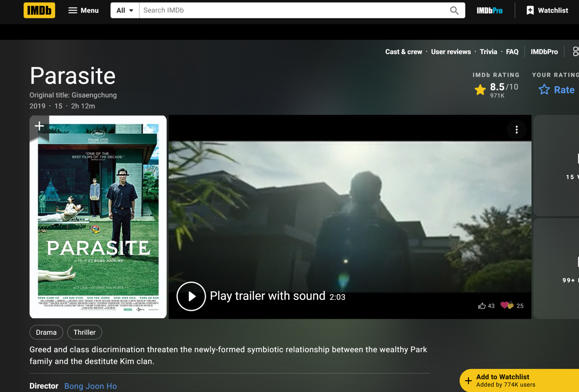The height and width of the screenshot is (392, 579).
Task: Go to Cast & crew page
Action: pos(403,52)
